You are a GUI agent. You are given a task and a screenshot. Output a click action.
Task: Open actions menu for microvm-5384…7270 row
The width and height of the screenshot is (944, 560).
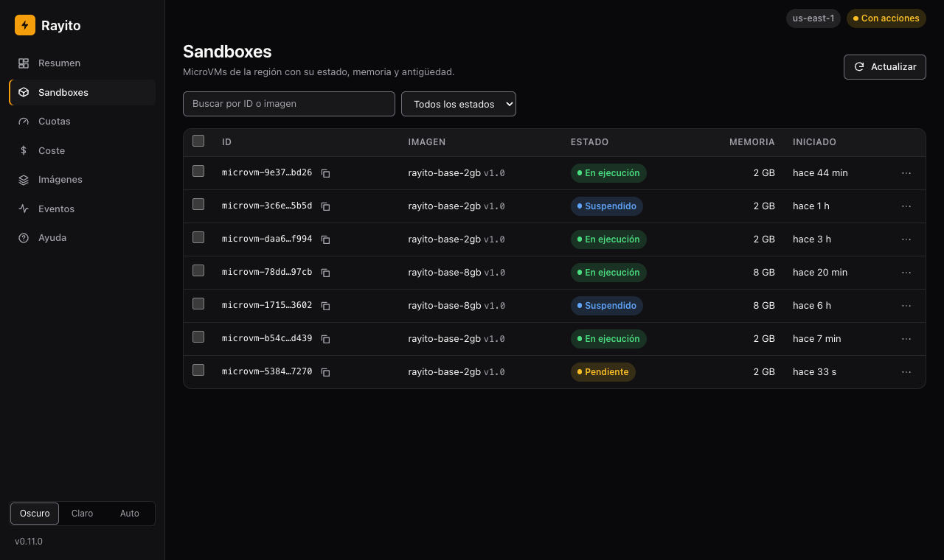pyautogui.click(x=906, y=372)
